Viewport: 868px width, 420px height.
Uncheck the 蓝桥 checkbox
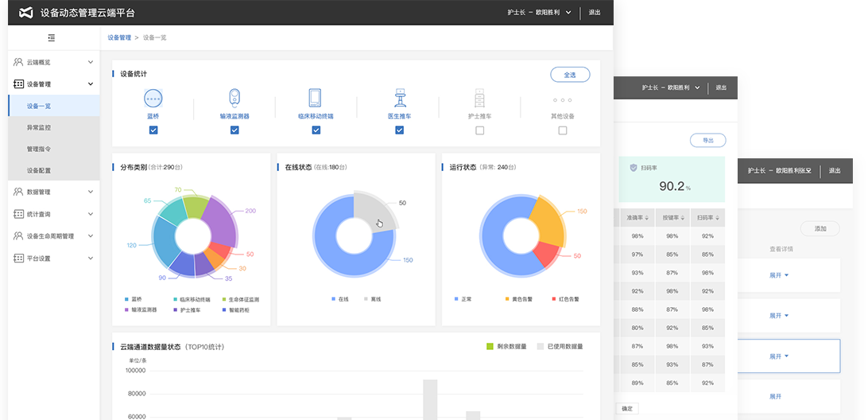[153, 130]
